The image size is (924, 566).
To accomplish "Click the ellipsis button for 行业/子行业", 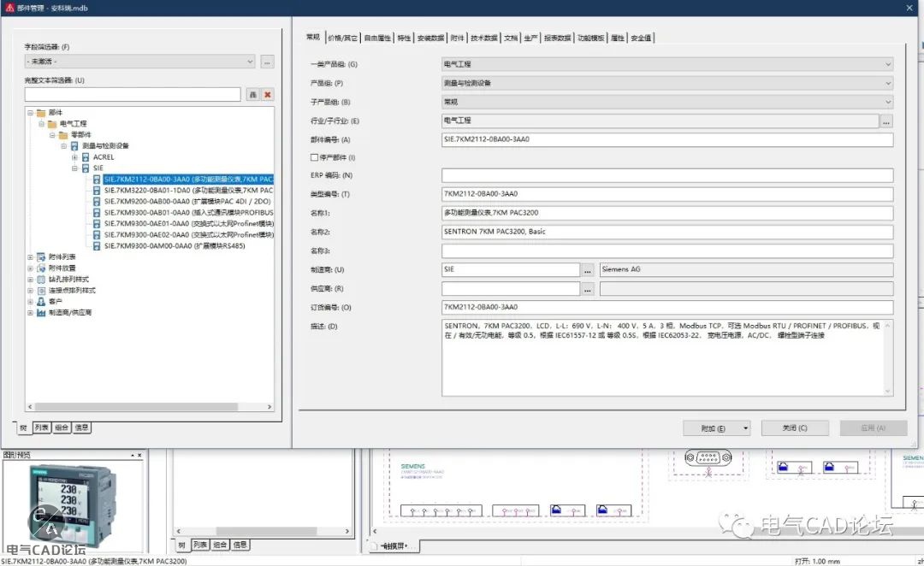I will click(886, 121).
